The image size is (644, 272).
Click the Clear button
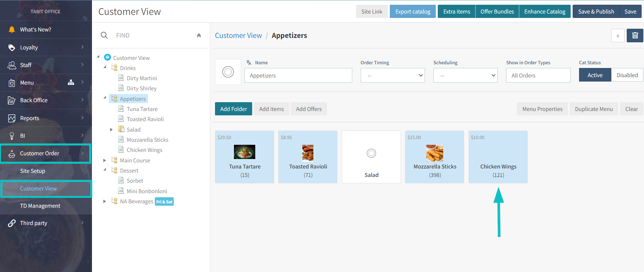(x=631, y=109)
